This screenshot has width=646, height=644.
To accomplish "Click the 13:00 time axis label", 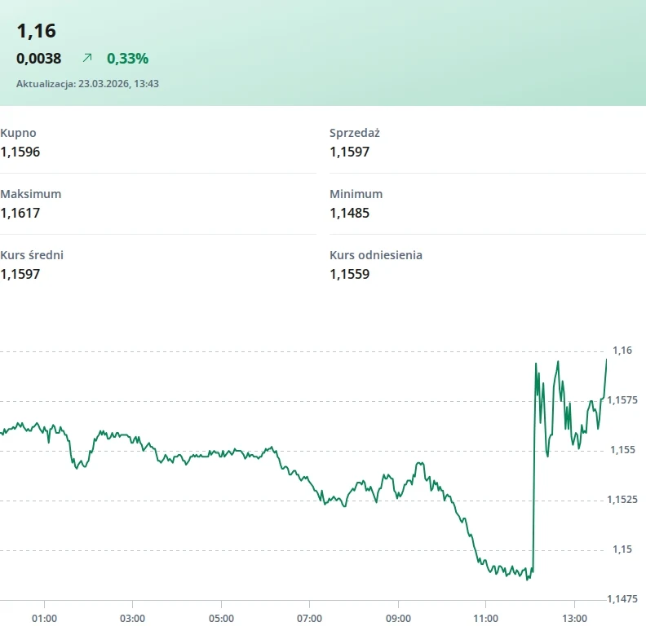I will click(574, 618).
